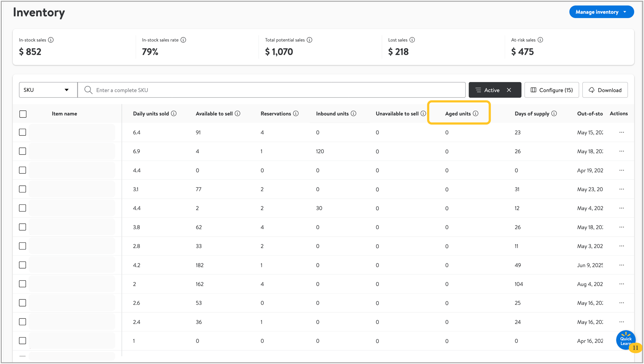Click the In-stock sales info icon
Screen dimensions: 644x364
(51, 40)
